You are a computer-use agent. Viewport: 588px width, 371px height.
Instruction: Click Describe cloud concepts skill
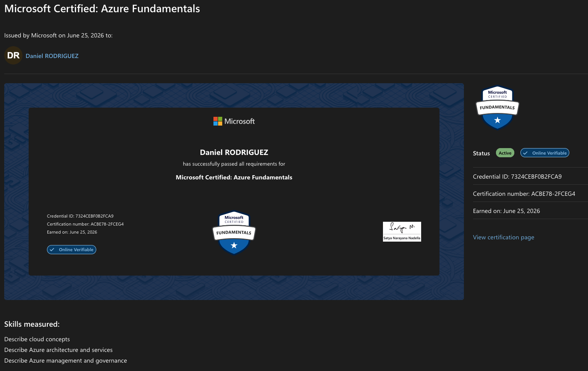click(37, 339)
